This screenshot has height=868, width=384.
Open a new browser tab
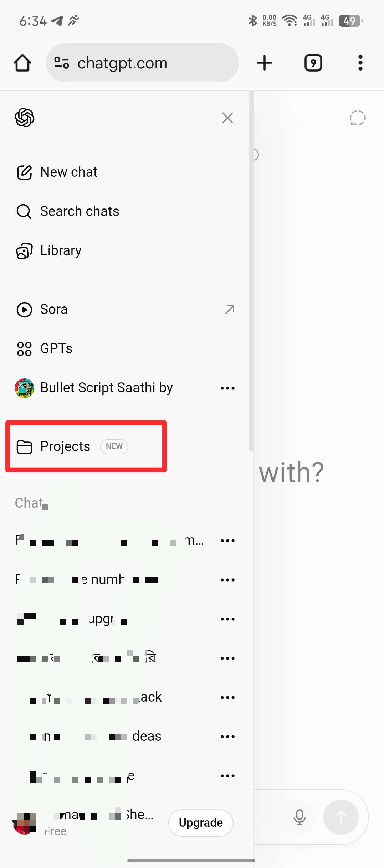[265, 63]
